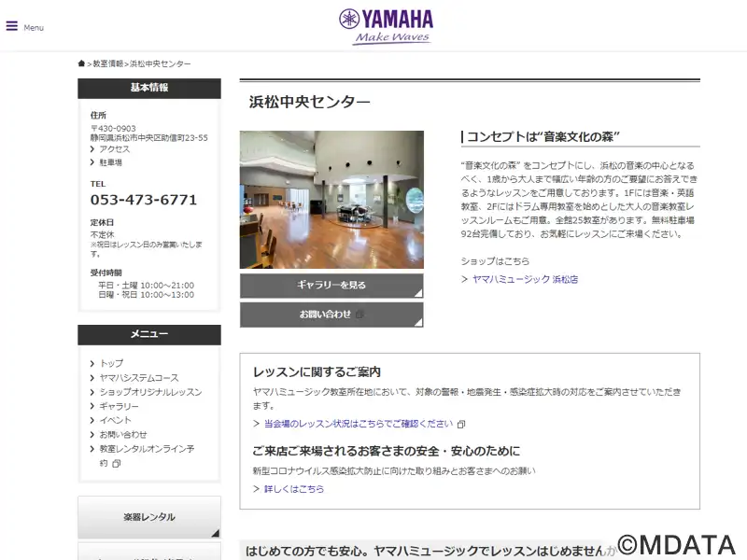Click the 日曜・祝日 10:00〜13:00 hours text
The height and width of the screenshot is (560, 747).
coord(147,295)
